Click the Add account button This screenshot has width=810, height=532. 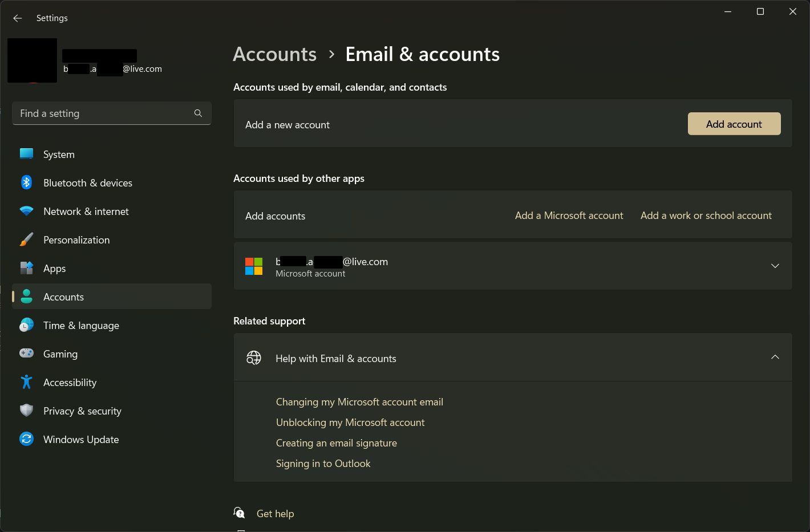pos(734,124)
